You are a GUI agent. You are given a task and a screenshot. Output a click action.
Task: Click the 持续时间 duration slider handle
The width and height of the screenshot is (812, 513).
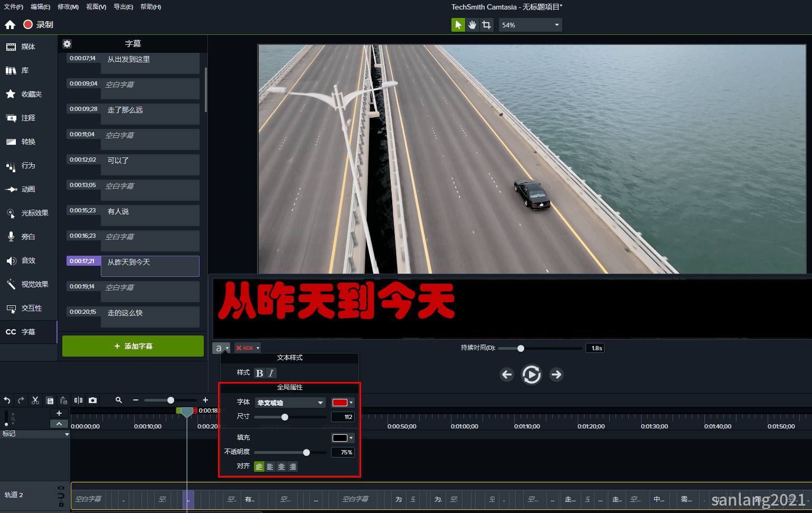point(521,348)
